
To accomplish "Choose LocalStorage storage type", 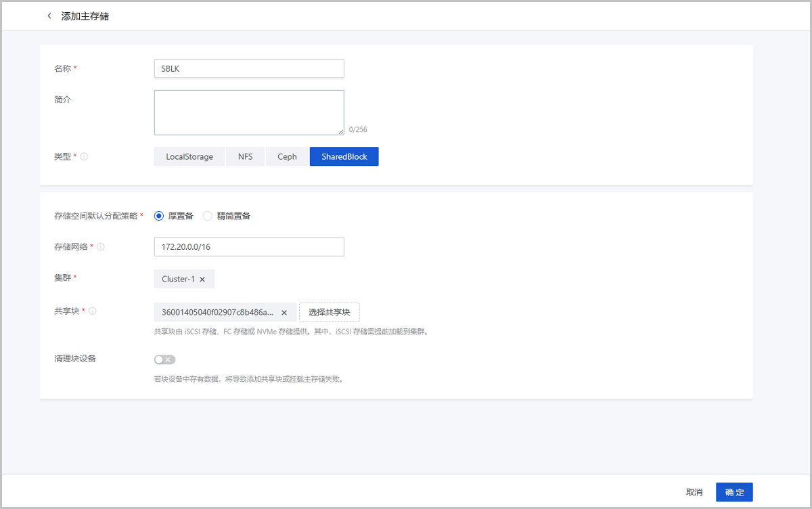I will click(189, 156).
